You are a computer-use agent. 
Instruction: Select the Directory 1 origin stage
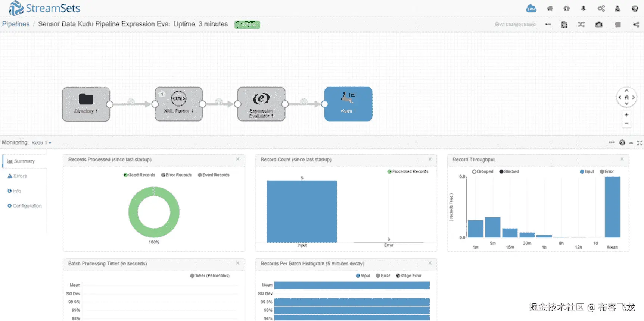click(86, 104)
